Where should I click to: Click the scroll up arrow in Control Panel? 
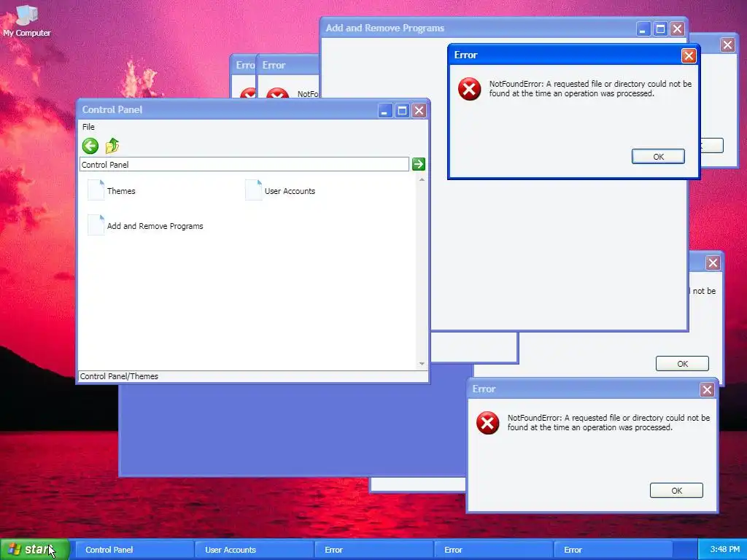422,179
